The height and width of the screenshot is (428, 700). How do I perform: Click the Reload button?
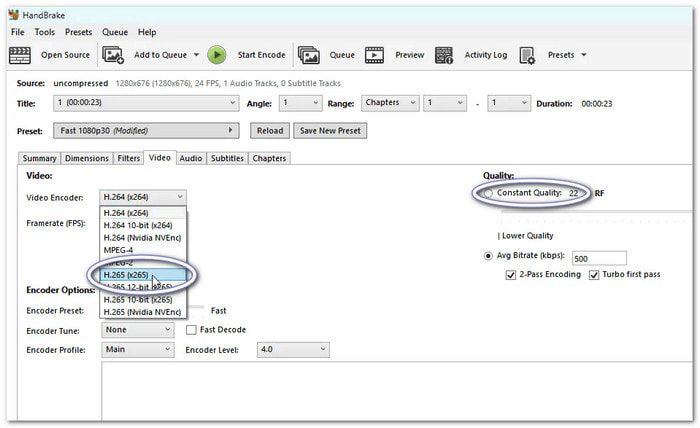click(x=270, y=131)
